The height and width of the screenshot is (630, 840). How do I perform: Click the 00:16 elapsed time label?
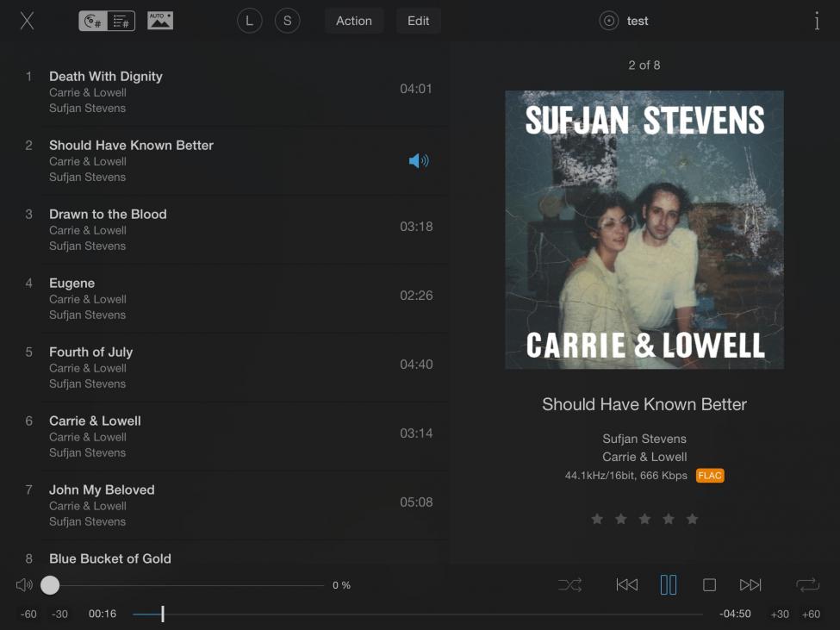(103, 614)
